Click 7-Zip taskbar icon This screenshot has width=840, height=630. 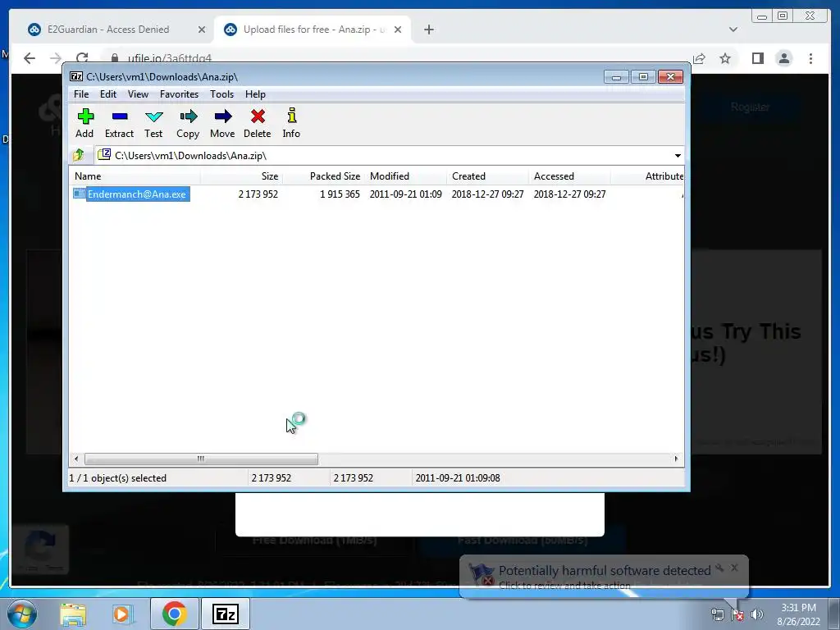[225, 614]
